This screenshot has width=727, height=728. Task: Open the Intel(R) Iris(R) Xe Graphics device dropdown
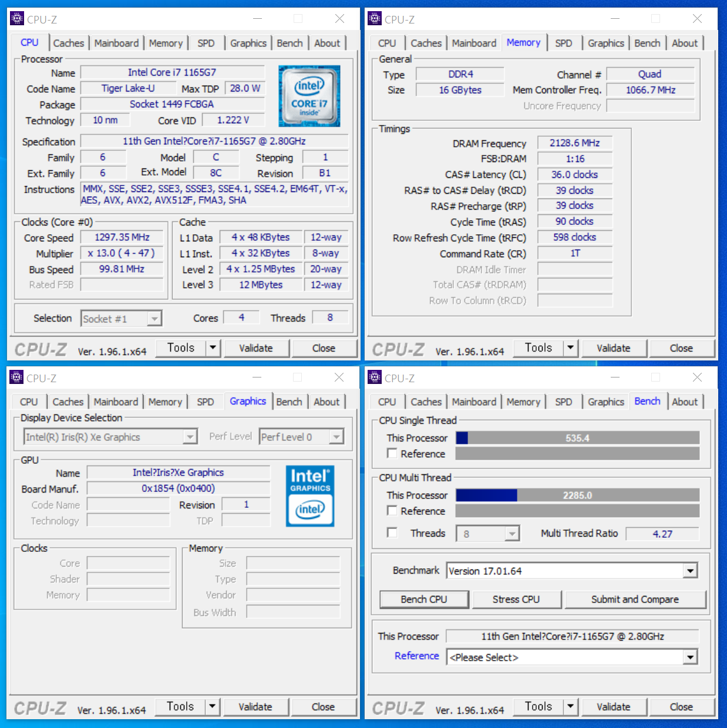point(190,437)
